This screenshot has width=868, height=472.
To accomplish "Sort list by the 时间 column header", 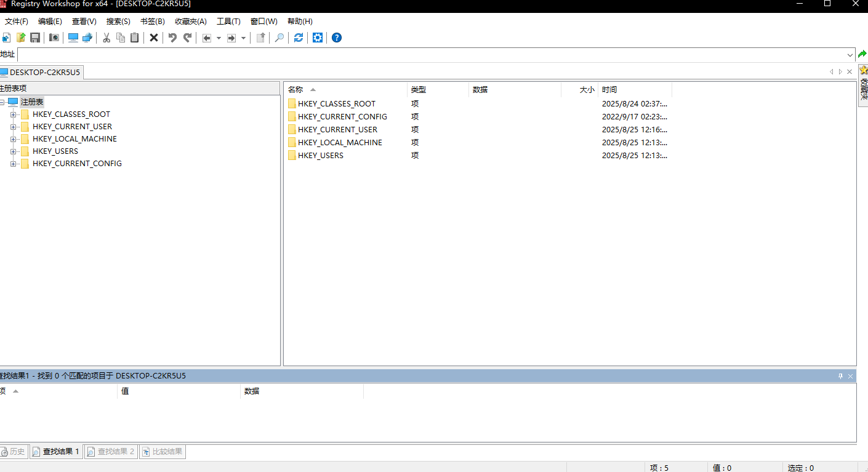I will pos(635,90).
